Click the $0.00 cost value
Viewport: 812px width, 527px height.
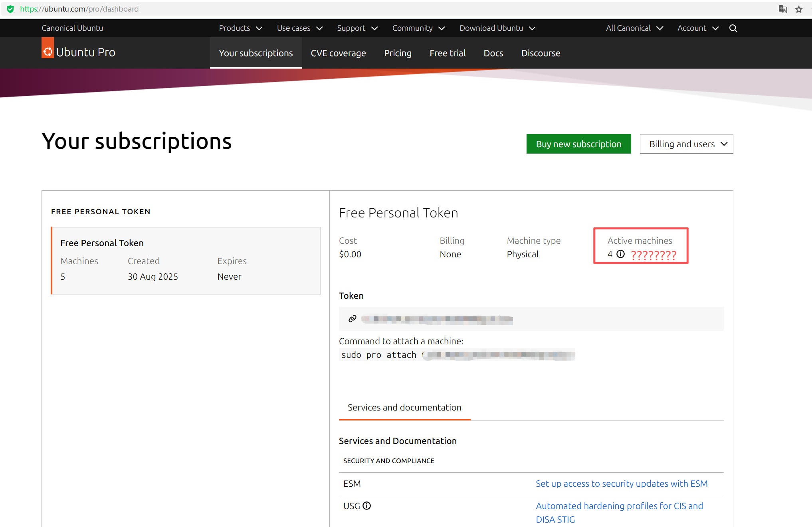pos(350,255)
